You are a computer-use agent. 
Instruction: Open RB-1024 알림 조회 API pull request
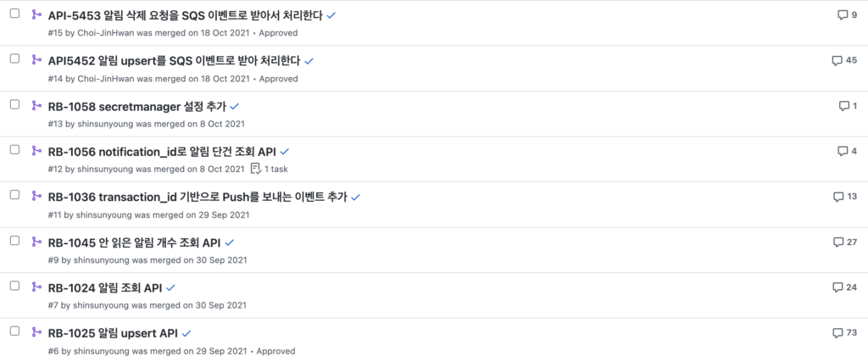(104, 287)
